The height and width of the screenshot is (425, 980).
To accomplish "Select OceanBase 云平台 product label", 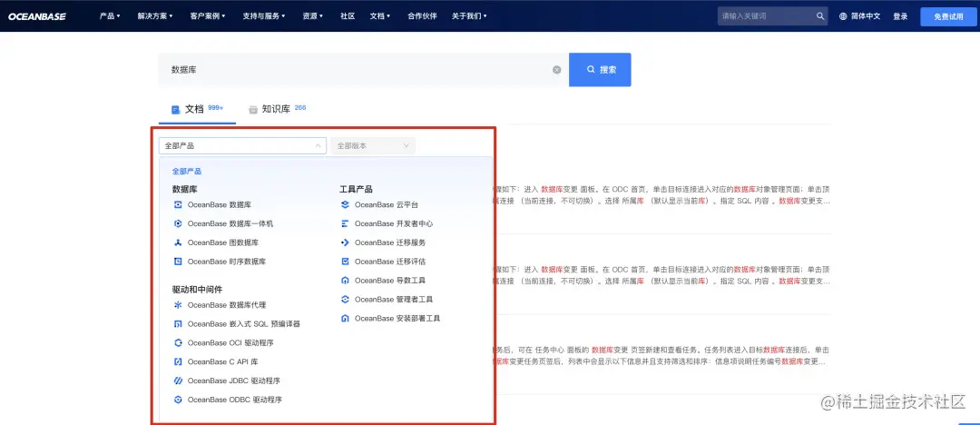I will pos(387,204).
